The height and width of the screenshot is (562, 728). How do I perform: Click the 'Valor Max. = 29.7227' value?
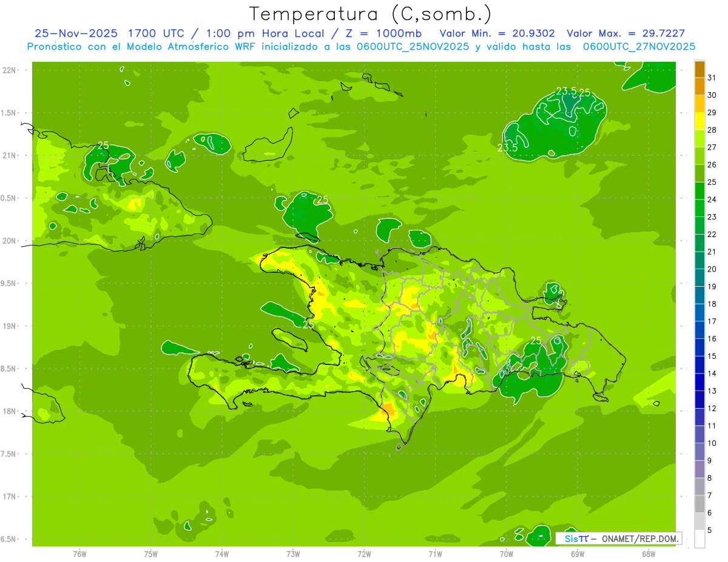click(626, 33)
